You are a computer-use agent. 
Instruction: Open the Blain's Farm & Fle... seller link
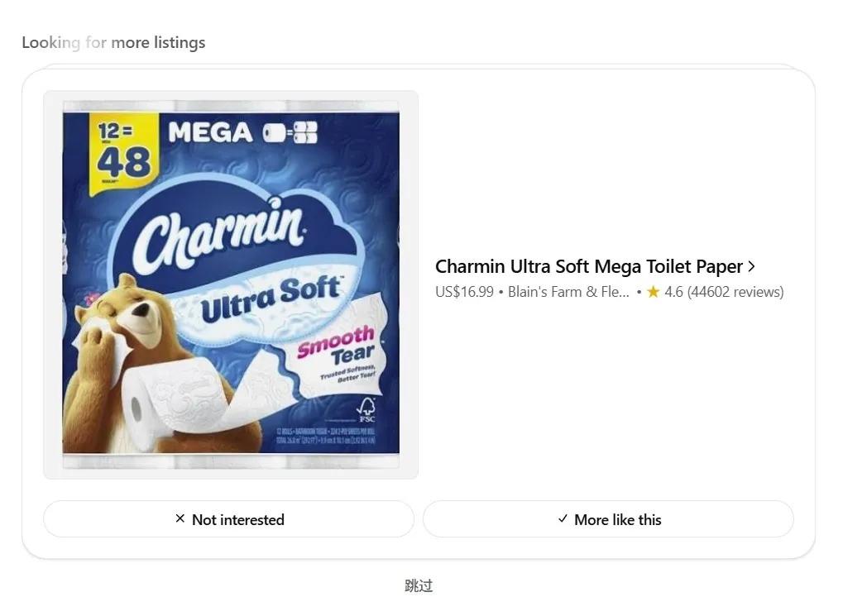pyautogui.click(x=568, y=292)
